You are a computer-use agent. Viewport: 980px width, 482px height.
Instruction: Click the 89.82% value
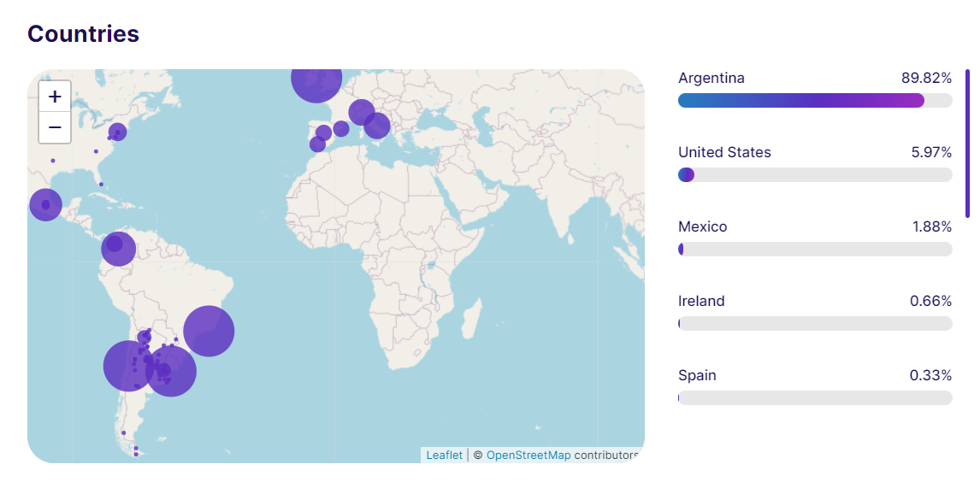926,78
